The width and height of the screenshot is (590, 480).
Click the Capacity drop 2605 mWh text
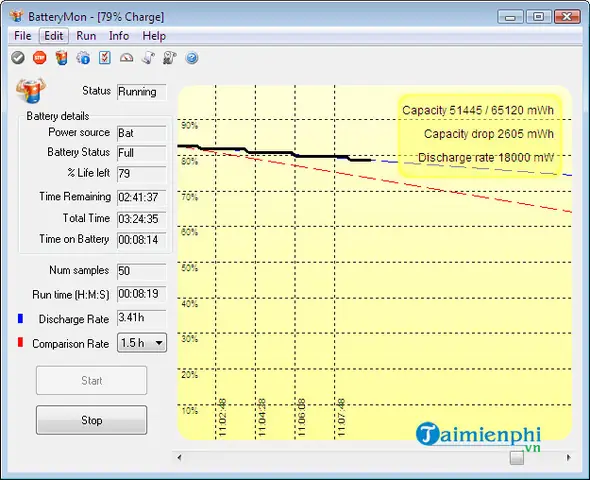[489, 134]
